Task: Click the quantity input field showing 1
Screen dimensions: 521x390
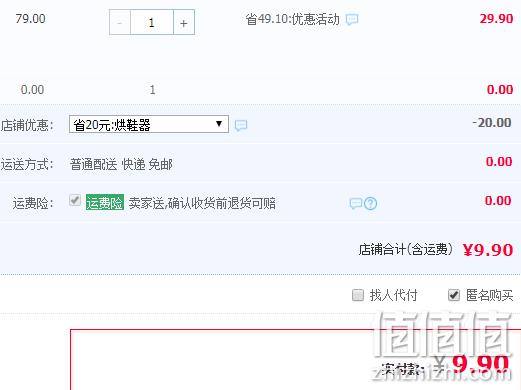Action: tap(152, 22)
